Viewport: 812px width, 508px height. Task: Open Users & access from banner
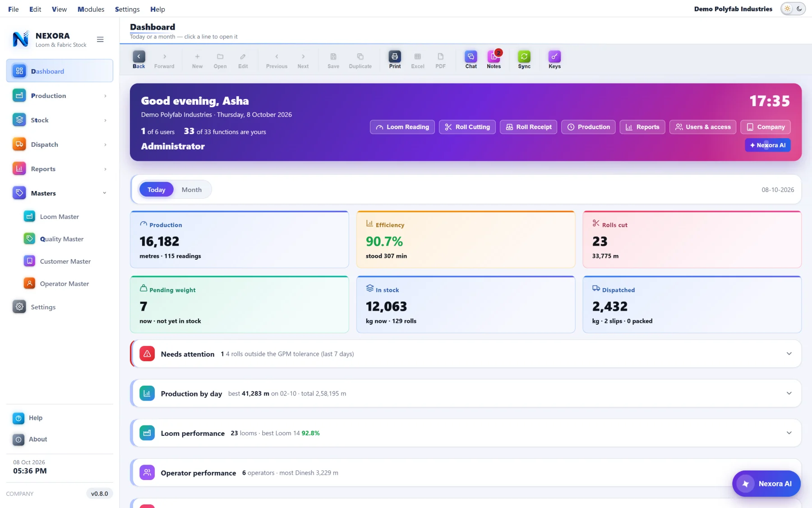pyautogui.click(x=703, y=127)
